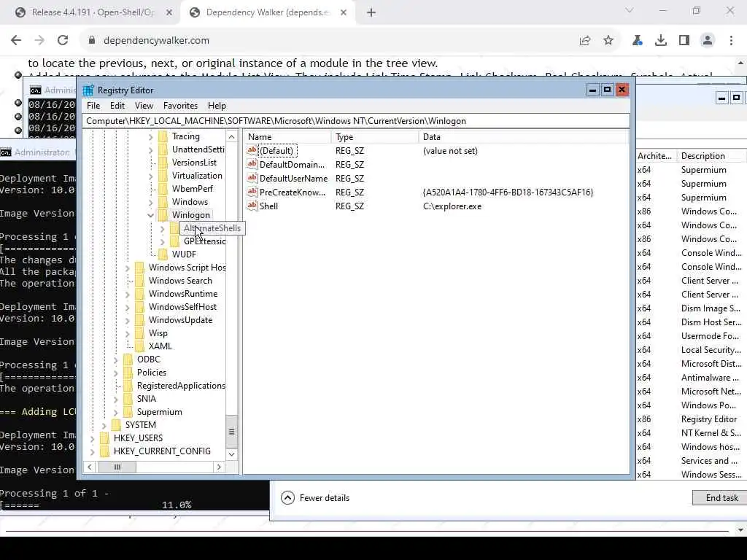This screenshot has height=560, width=747.
Task: Expand the AlternateShells key
Action: tap(163, 229)
